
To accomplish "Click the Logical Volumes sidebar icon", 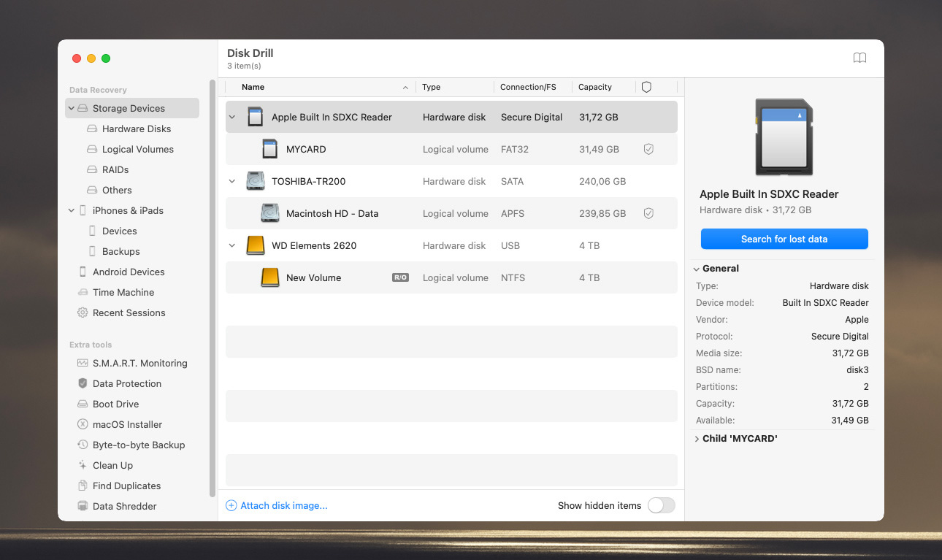I will (92, 149).
